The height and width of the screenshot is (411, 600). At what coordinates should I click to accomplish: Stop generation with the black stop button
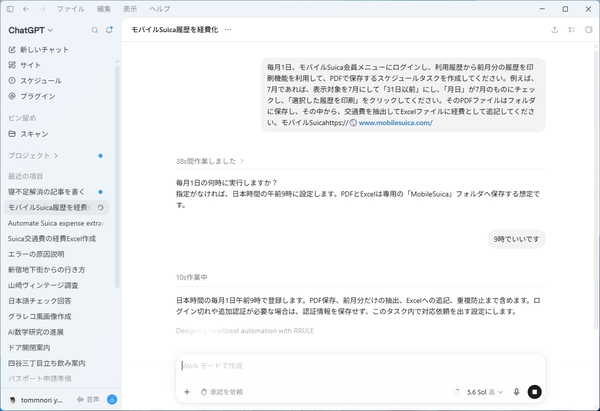click(x=535, y=392)
